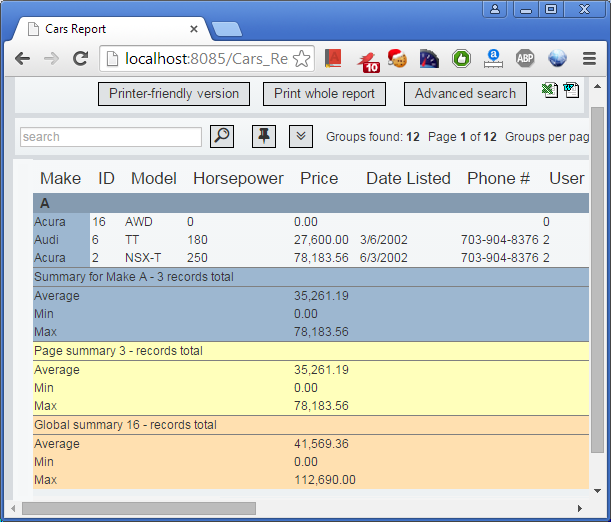Click the Santa hat cookie extension icon
611x522 pixels.
tap(397, 58)
